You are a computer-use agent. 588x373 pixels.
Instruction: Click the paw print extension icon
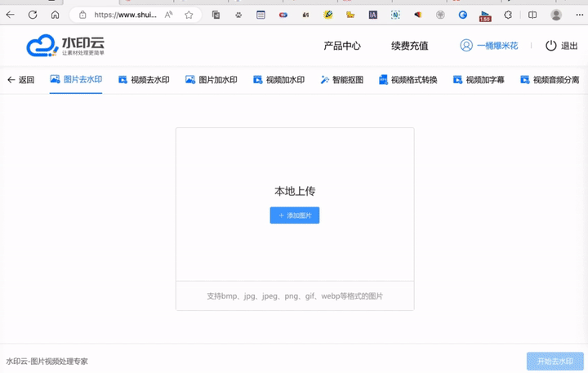point(238,15)
